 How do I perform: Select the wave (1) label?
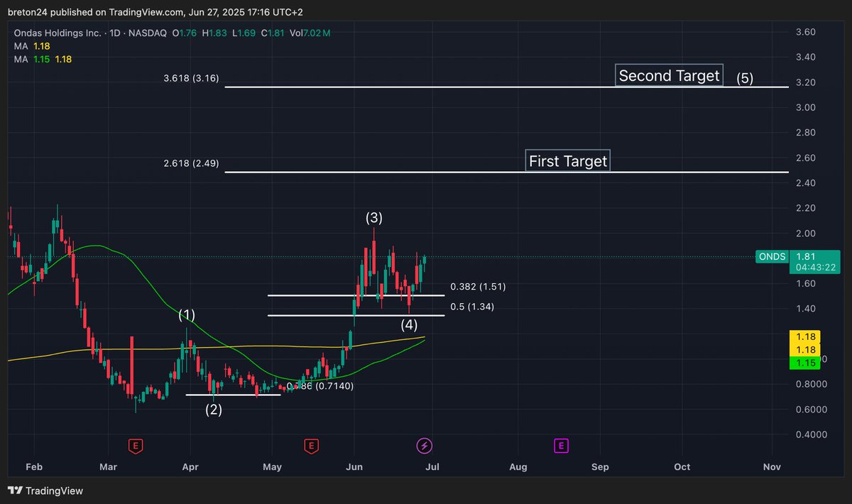187,315
